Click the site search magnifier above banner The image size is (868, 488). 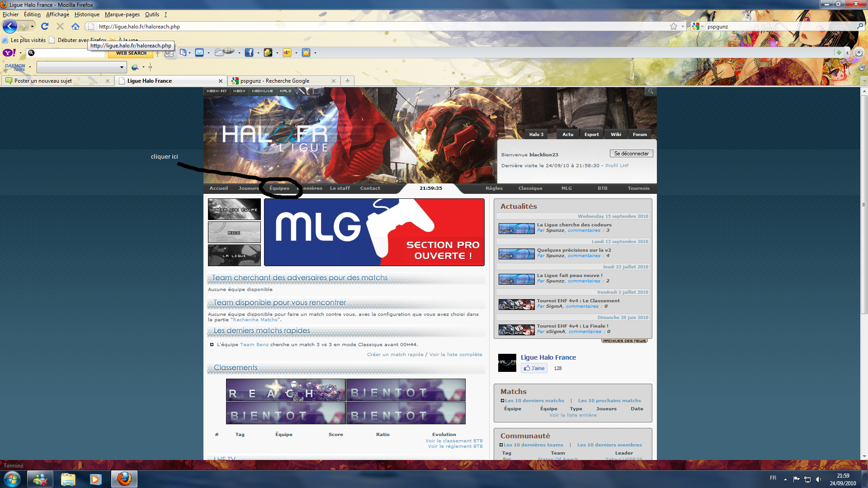(651, 91)
